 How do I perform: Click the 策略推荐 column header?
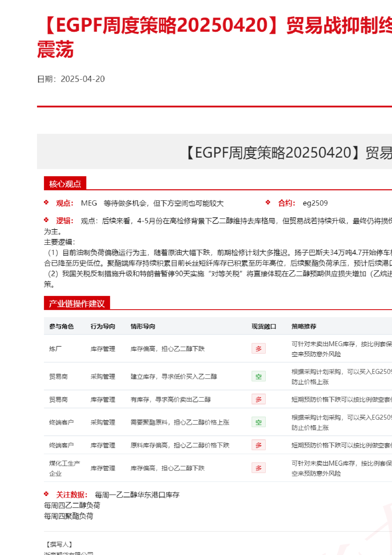304,326
